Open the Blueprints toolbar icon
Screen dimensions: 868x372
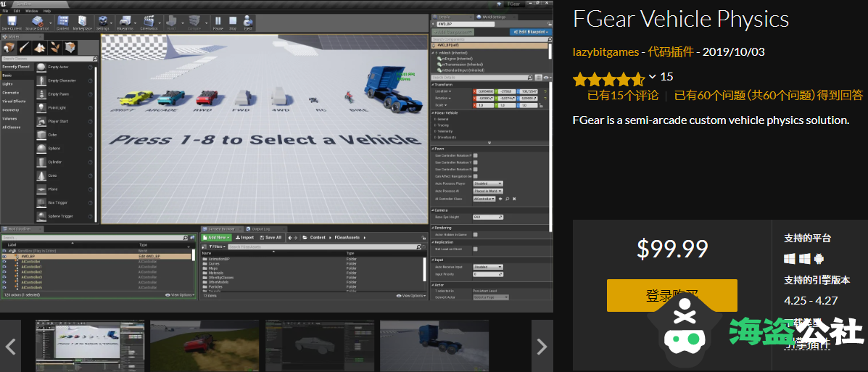(125, 22)
